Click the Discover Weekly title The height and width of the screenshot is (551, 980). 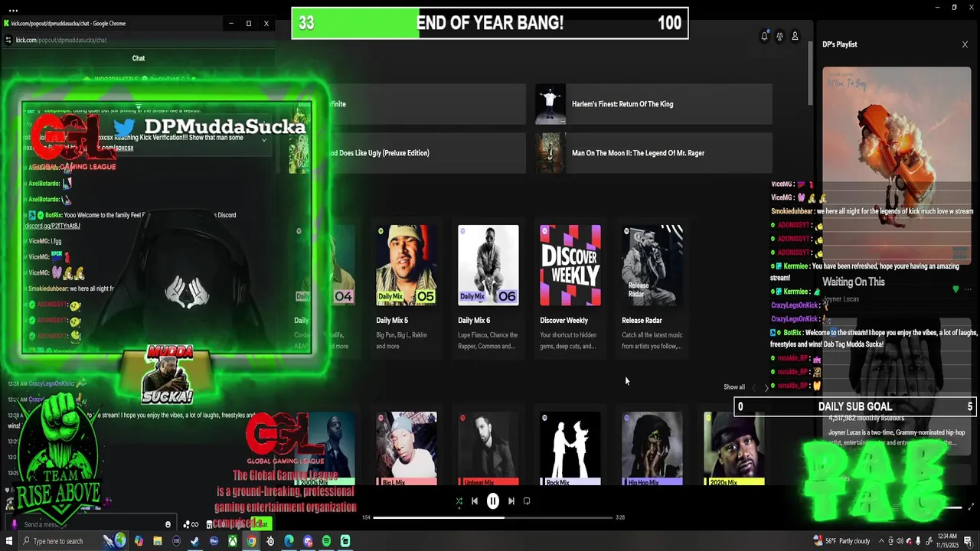pyautogui.click(x=564, y=321)
